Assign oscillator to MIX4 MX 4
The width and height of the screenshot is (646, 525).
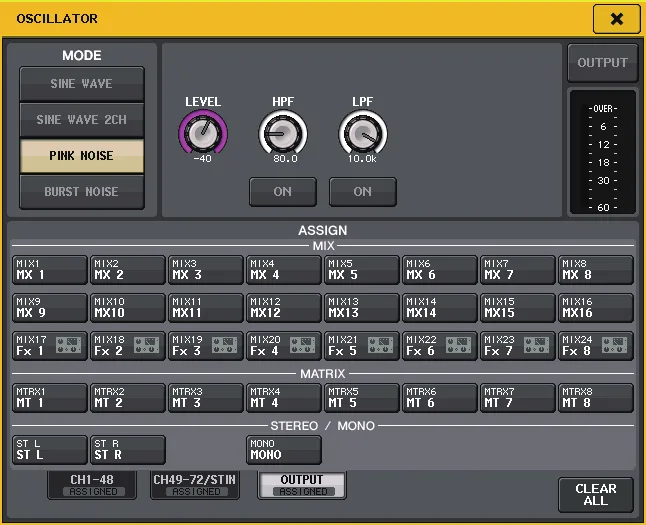[284, 270]
